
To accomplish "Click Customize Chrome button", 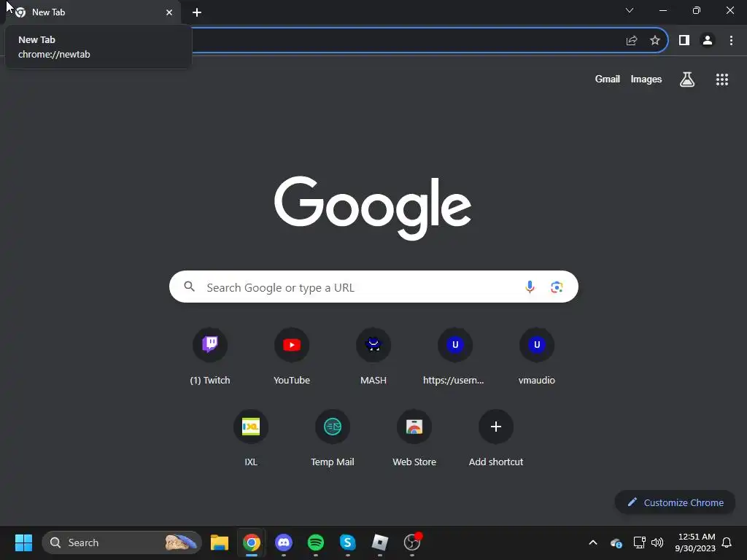I will click(675, 502).
